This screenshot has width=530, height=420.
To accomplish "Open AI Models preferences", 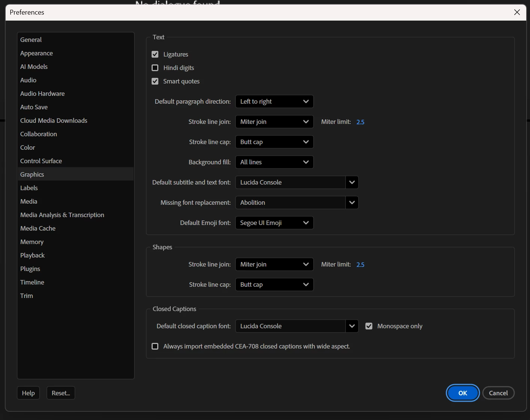I will (x=76, y=67).
